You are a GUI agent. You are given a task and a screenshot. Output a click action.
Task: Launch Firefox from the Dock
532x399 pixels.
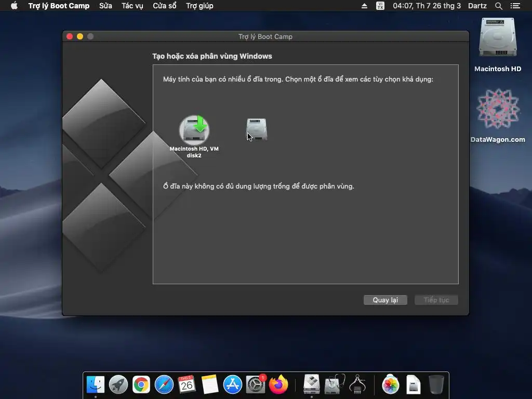click(x=278, y=384)
